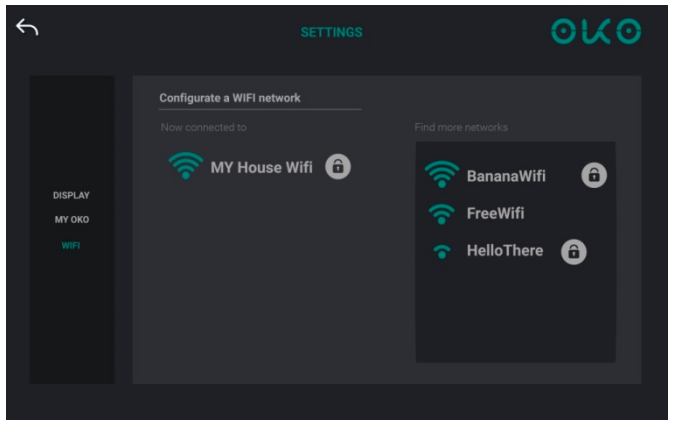Open the MY OKO settings section
This screenshot has height=429, width=676.
point(72,220)
